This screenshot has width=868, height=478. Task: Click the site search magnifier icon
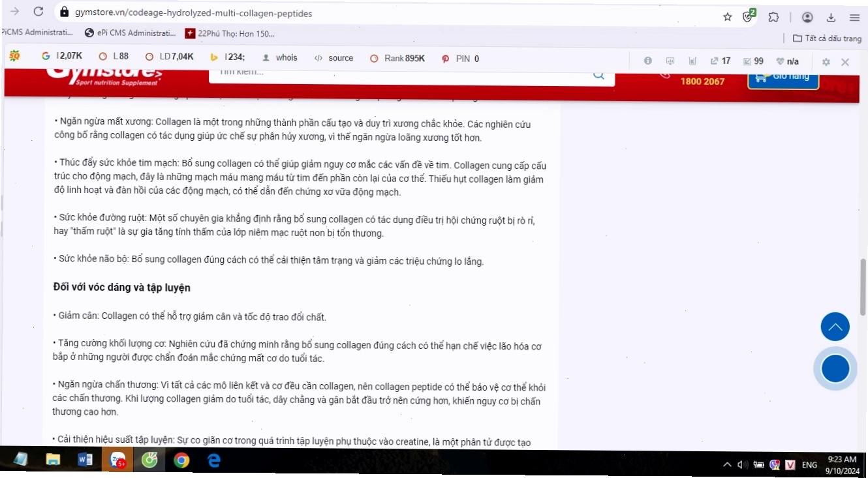[598, 75]
